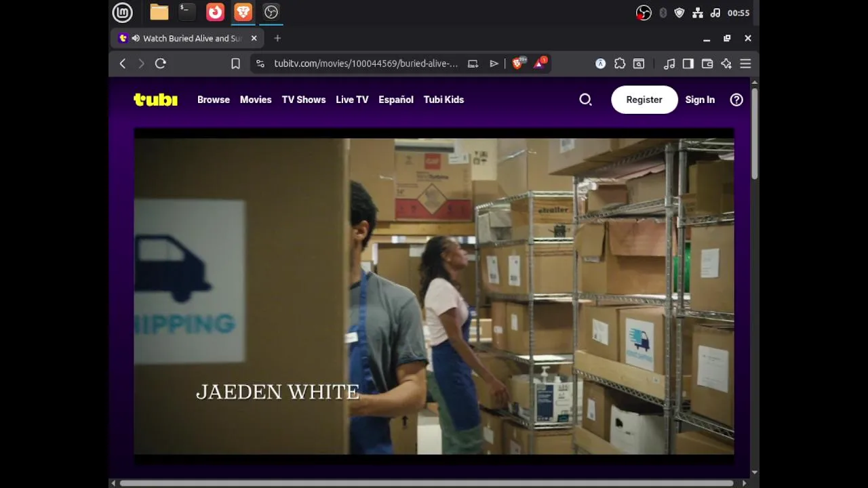Open the page search extension icon

pyautogui.click(x=639, y=64)
